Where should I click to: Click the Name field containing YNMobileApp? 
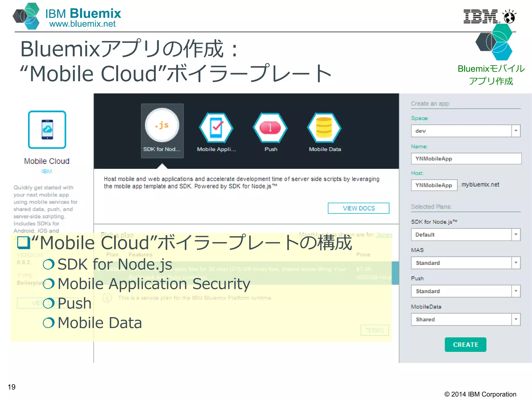(x=466, y=159)
